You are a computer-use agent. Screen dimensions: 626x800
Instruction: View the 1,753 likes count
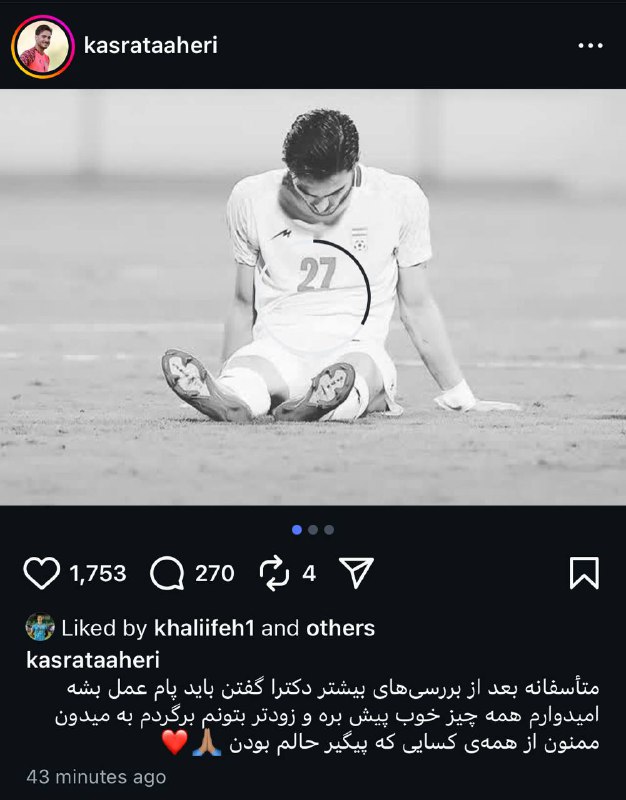(98, 573)
